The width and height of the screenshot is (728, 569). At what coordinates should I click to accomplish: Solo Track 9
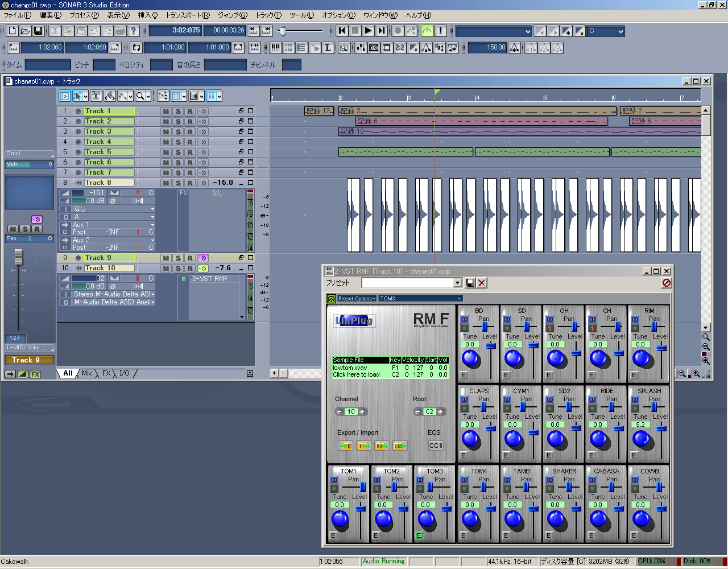178,258
